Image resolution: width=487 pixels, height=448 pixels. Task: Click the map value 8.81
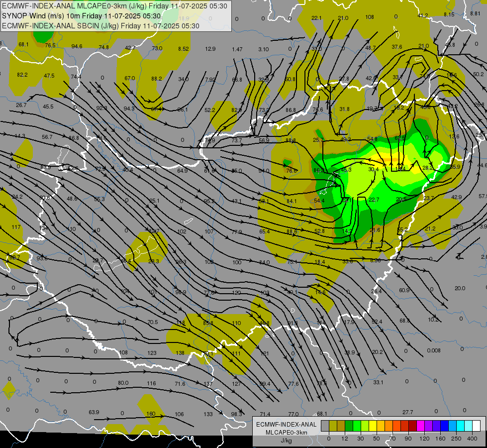tap(475, 13)
